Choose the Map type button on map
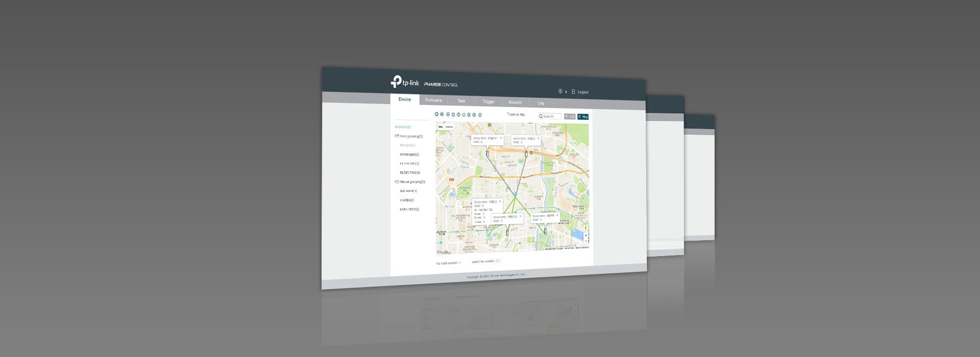Viewport: 980px width, 357px height. [x=440, y=127]
